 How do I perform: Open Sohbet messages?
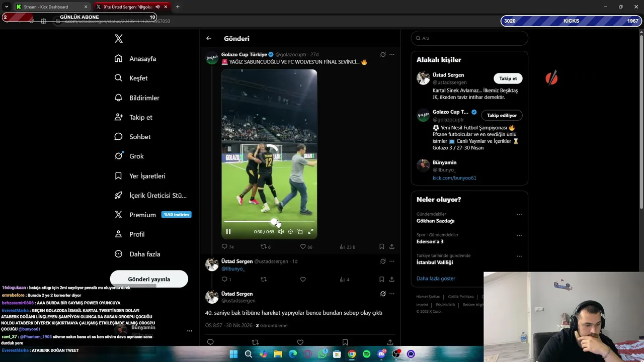pyautogui.click(x=132, y=137)
